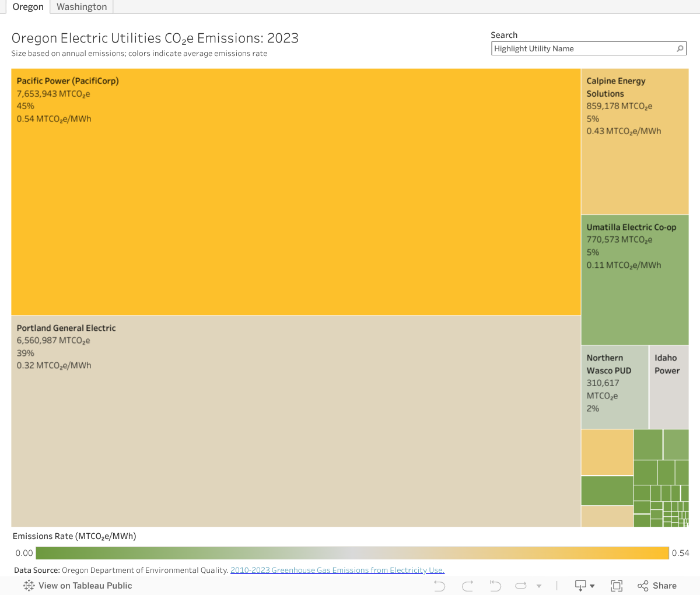Enter full screen using the toolbar icon

[617, 586]
